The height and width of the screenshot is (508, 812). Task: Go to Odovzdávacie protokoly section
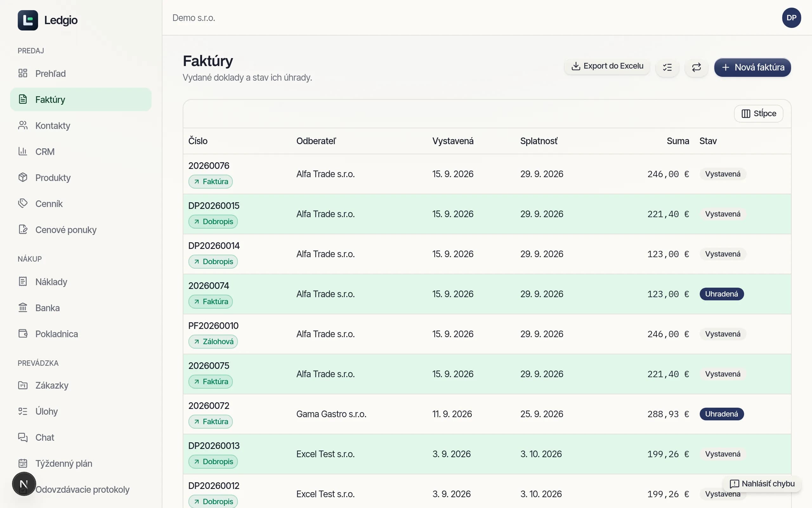(82, 490)
